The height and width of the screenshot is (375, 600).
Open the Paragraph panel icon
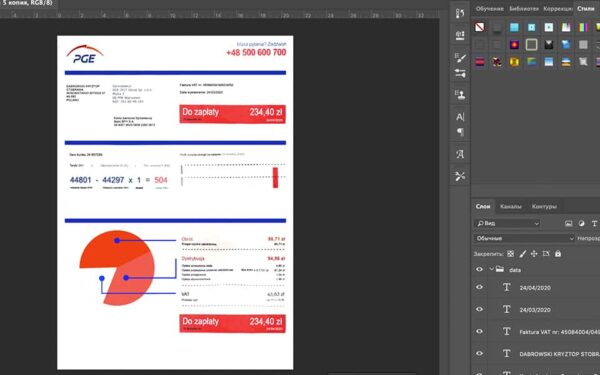pos(460,132)
